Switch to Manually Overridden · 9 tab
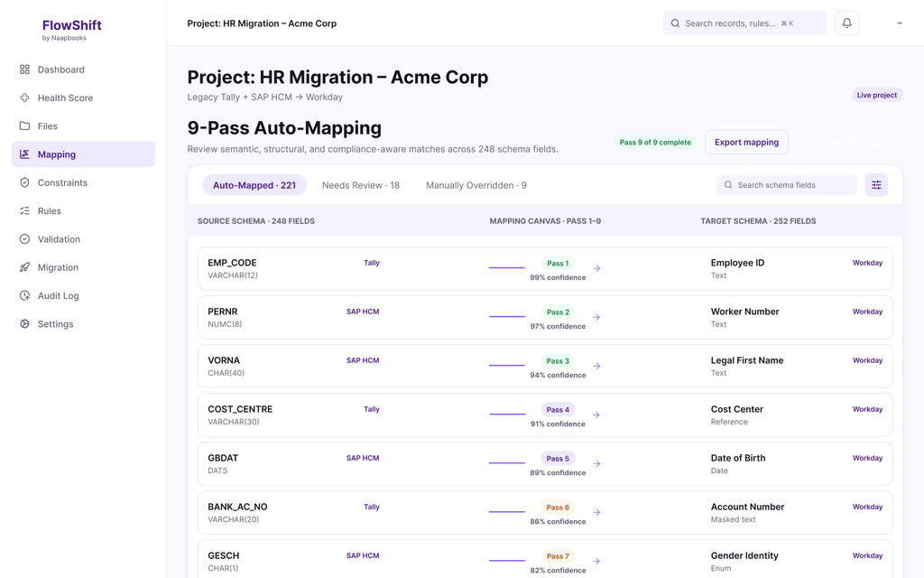Image resolution: width=924 pixels, height=578 pixels. click(476, 185)
